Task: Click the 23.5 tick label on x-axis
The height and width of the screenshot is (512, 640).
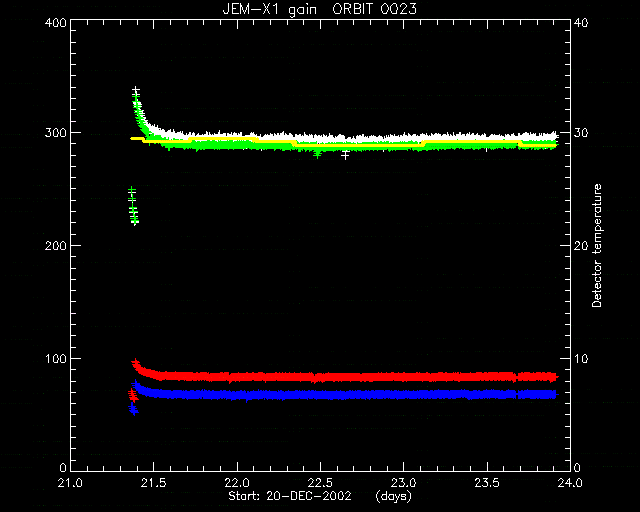Action: tap(487, 483)
